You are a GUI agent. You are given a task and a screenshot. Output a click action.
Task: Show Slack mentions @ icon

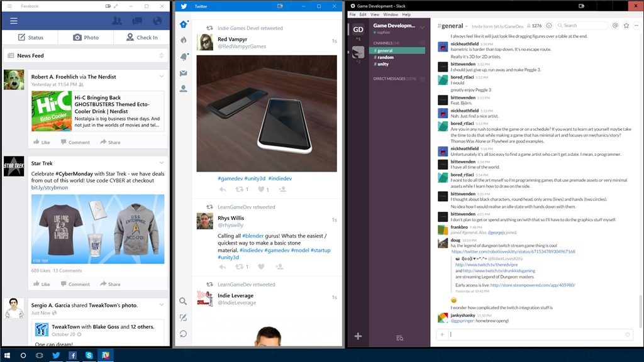[615, 25]
